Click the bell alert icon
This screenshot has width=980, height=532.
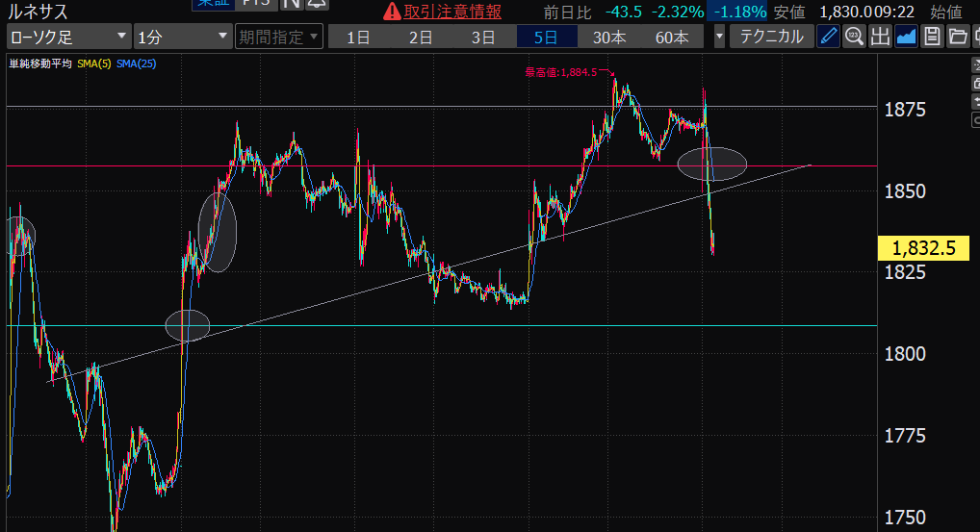coord(315,4)
